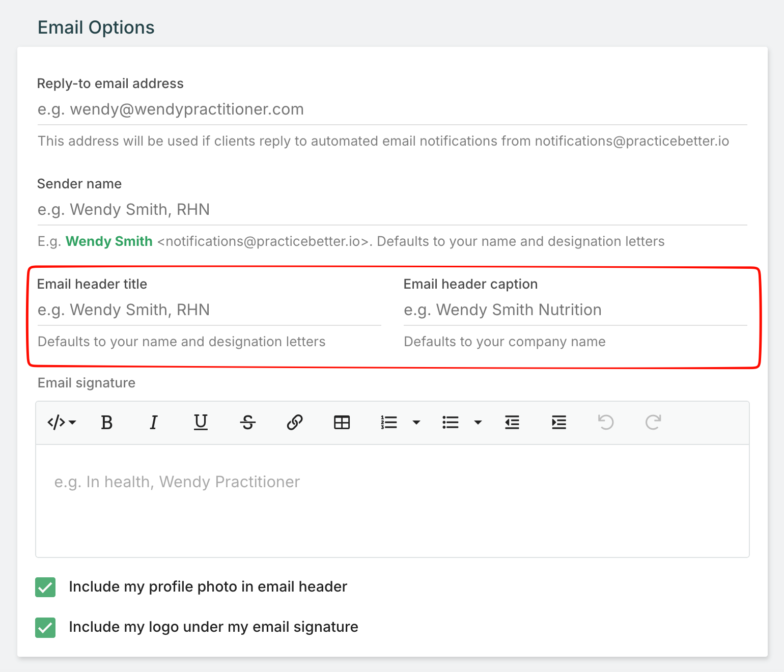Image resolution: width=784 pixels, height=672 pixels.
Task: Increase indent of signature text
Action: (559, 423)
